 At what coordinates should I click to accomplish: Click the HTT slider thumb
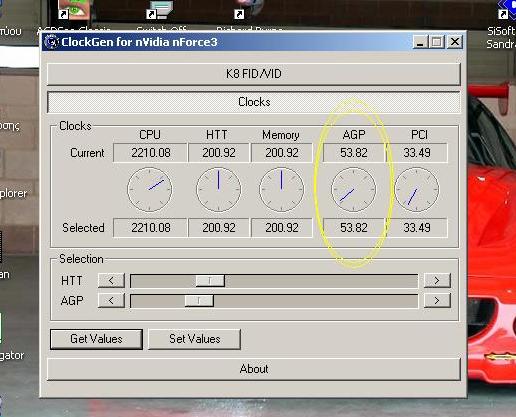click(210, 281)
